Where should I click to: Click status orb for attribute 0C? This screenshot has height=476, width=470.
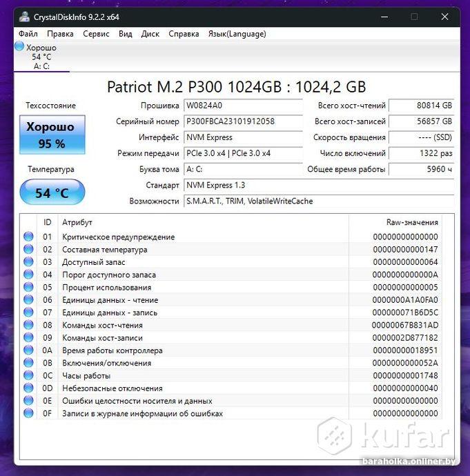coord(28,375)
